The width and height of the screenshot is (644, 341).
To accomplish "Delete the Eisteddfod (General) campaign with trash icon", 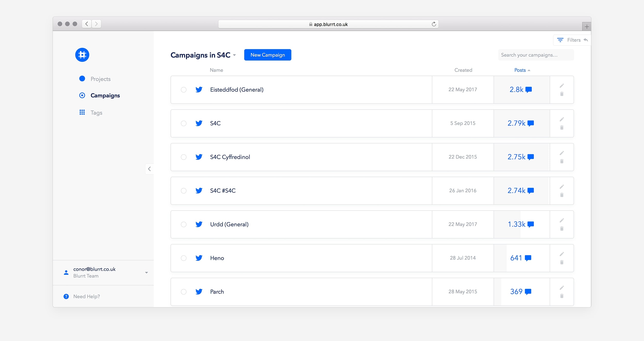I will pyautogui.click(x=562, y=94).
